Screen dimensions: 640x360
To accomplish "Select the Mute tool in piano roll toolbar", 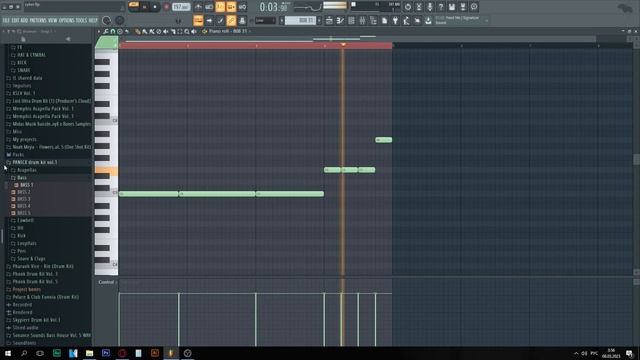I will click(x=166, y=31).
